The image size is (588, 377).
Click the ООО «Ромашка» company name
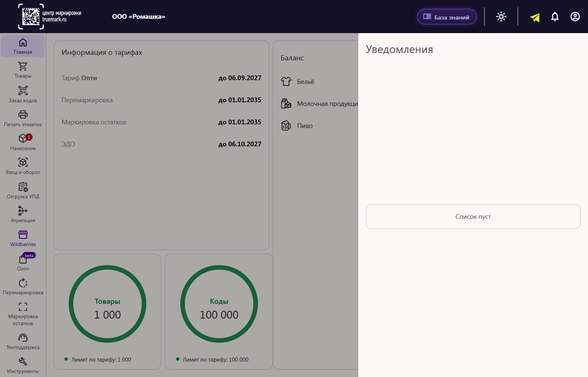click(x=139, y=17)
